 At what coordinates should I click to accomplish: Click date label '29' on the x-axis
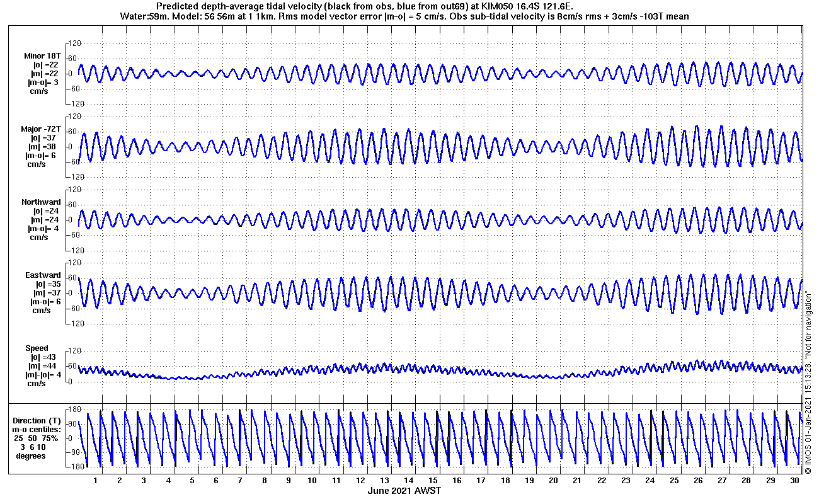coord(770,480)
